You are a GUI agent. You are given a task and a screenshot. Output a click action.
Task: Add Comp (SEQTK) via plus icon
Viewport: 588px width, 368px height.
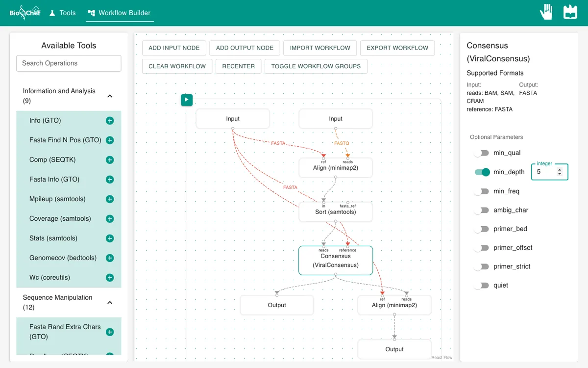pos(110,160)
